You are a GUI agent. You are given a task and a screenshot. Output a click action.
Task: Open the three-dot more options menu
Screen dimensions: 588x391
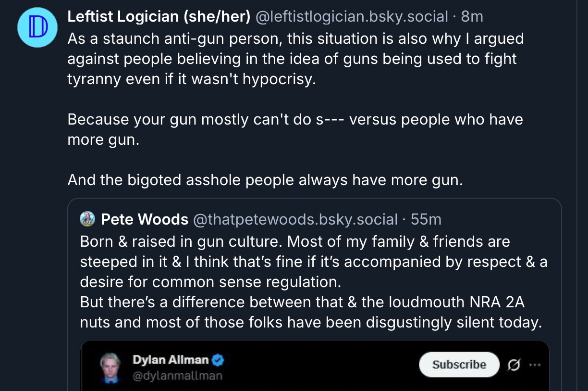point(534,365)
